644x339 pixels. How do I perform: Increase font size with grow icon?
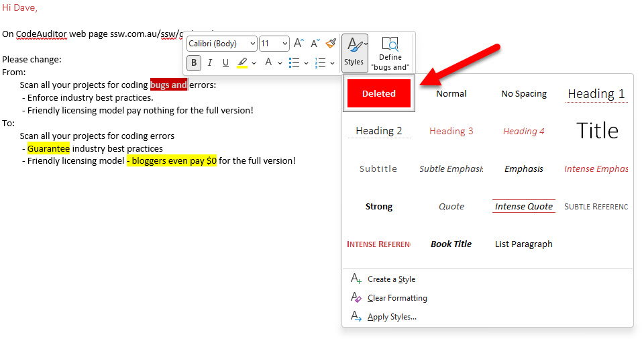click(299, 44)
